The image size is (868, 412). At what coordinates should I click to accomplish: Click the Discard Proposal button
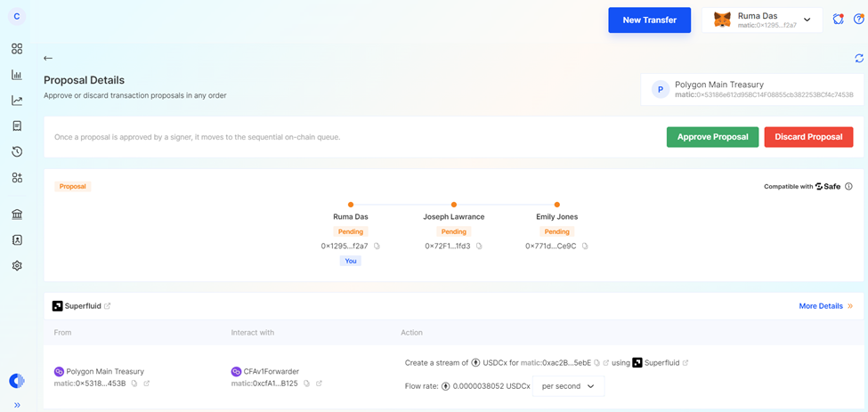808,137
